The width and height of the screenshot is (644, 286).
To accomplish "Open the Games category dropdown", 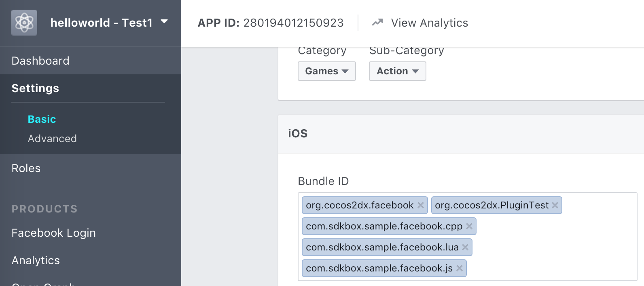I will tap(327, 71).
